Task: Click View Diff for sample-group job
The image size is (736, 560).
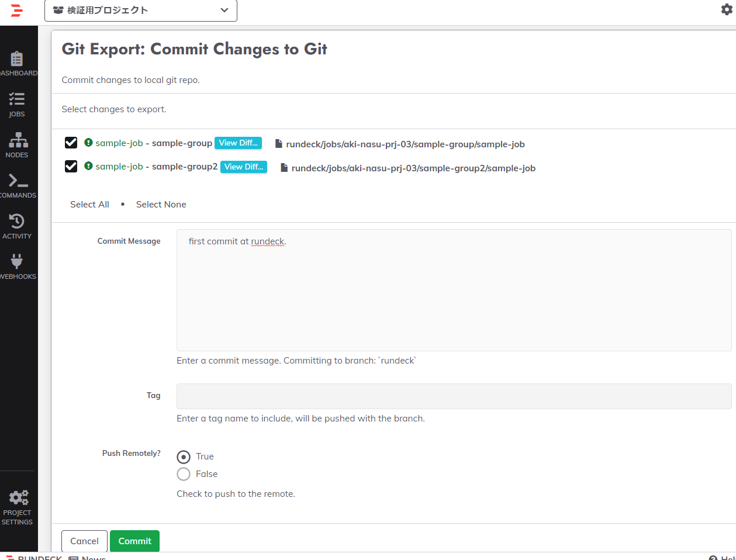Action: (238, 143)
